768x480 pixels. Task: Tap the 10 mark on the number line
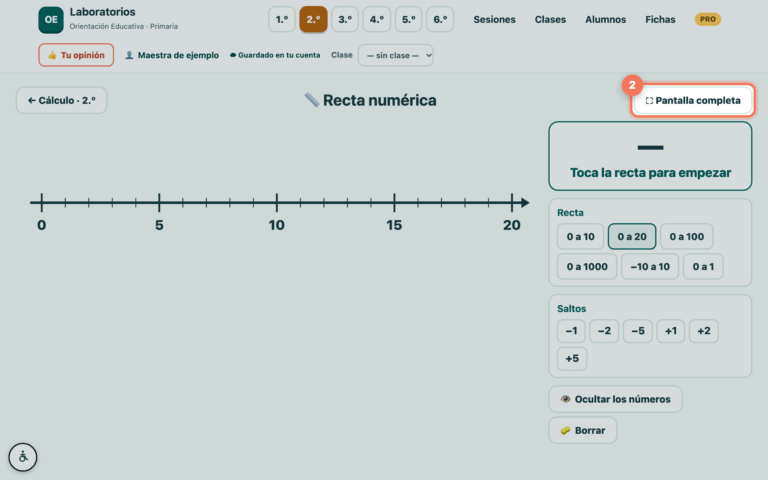tap(277, 202)
